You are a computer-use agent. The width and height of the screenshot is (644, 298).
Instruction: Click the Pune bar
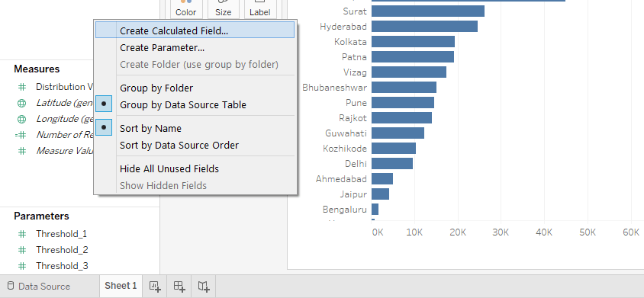403,102
